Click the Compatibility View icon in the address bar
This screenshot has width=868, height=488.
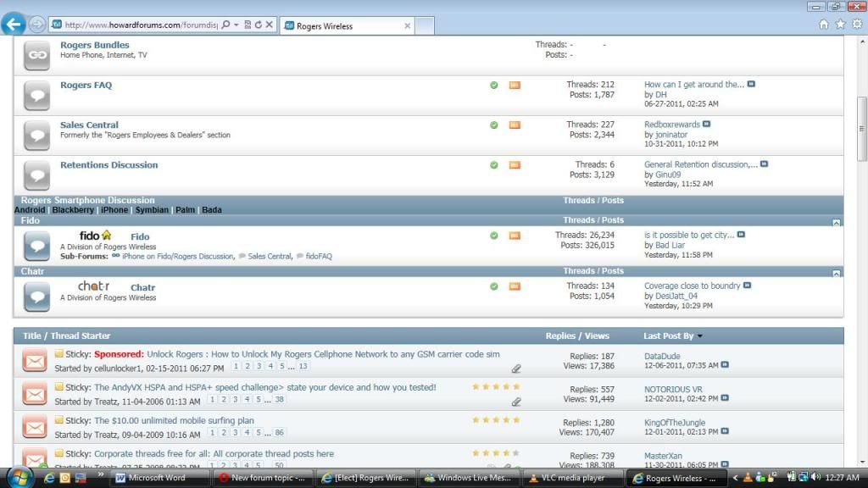click(248, 25)
